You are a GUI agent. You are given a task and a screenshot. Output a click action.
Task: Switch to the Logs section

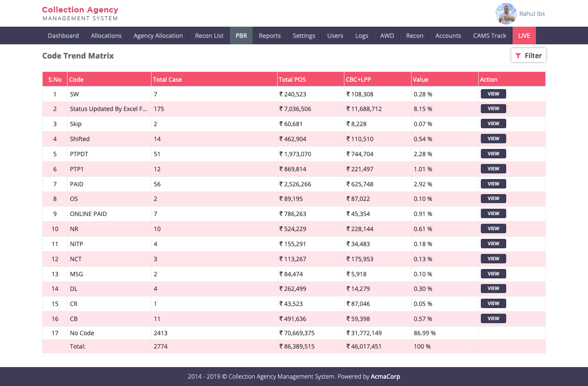tap(362, 36)
